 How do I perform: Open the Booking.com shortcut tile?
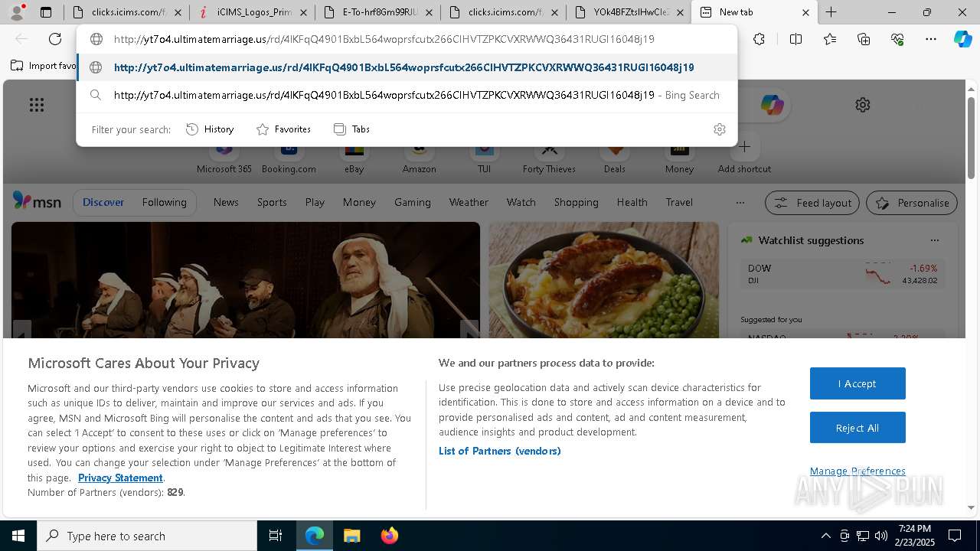289,158
